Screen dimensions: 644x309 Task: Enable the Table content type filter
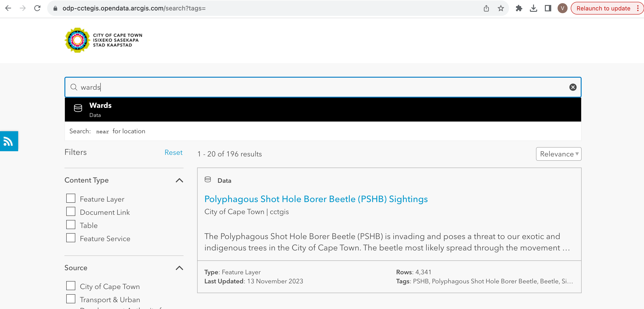[71, 225]
